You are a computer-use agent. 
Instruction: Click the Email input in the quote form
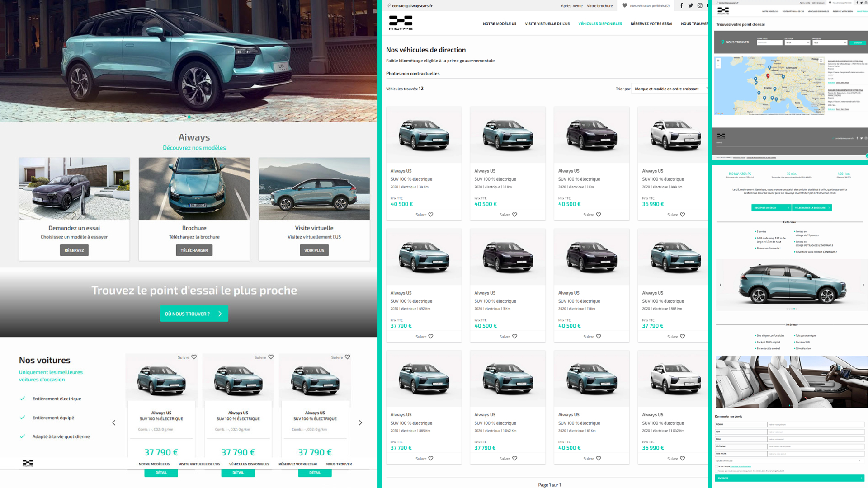(x=816, y=439)
